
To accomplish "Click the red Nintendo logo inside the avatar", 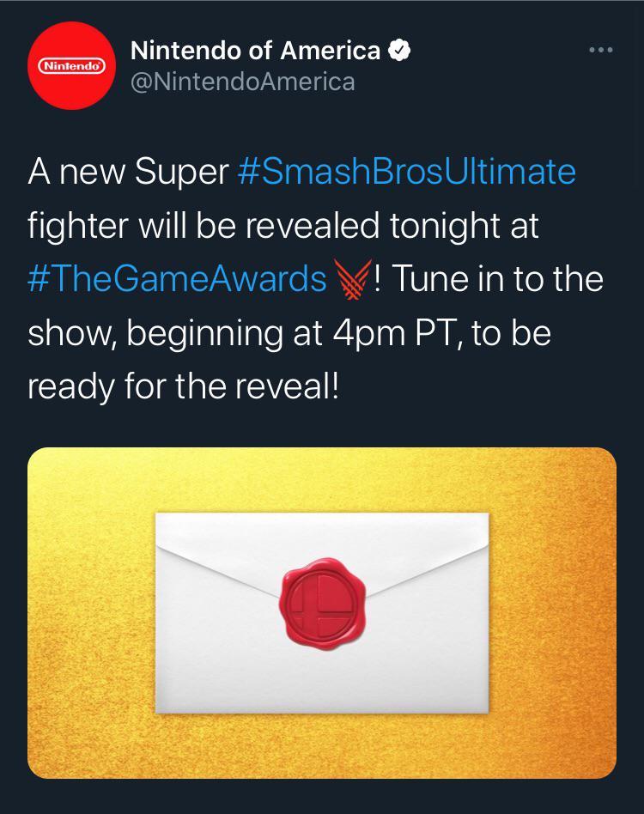I will click(72, 64).
